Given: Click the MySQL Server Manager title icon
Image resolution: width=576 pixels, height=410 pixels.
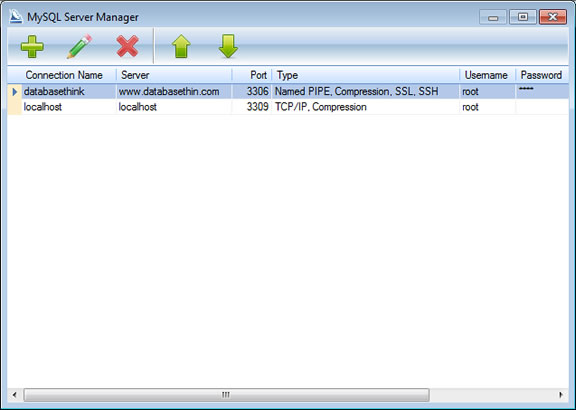Looking at the screenshot, I should [16, 17].
